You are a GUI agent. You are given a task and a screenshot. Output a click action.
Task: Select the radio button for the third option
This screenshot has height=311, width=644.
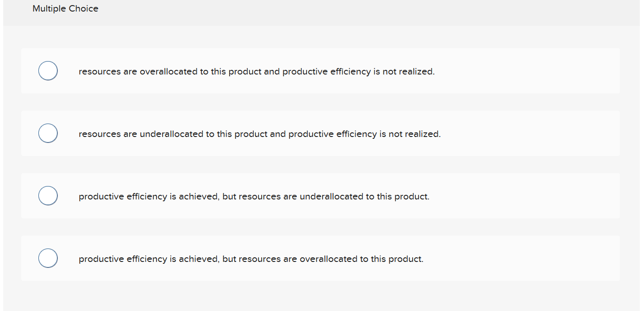48,195
